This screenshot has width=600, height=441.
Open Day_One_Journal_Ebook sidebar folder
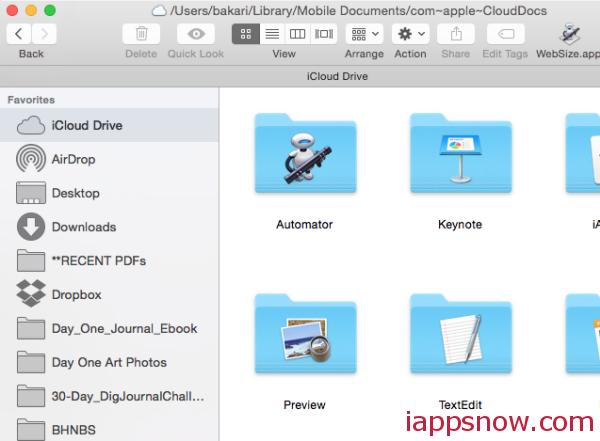click(x=109, y=328)
